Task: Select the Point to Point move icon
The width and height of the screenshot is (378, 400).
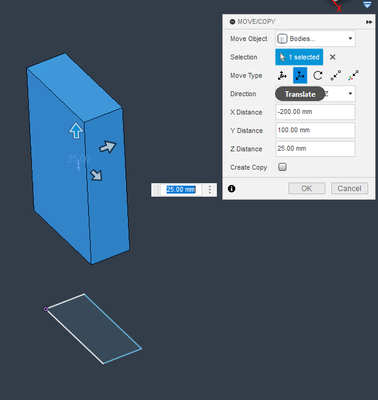Action: pos(336,75)
